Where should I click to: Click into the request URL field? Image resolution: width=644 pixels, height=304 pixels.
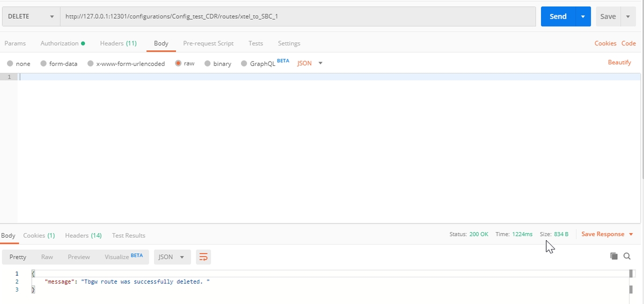point(298,17)
